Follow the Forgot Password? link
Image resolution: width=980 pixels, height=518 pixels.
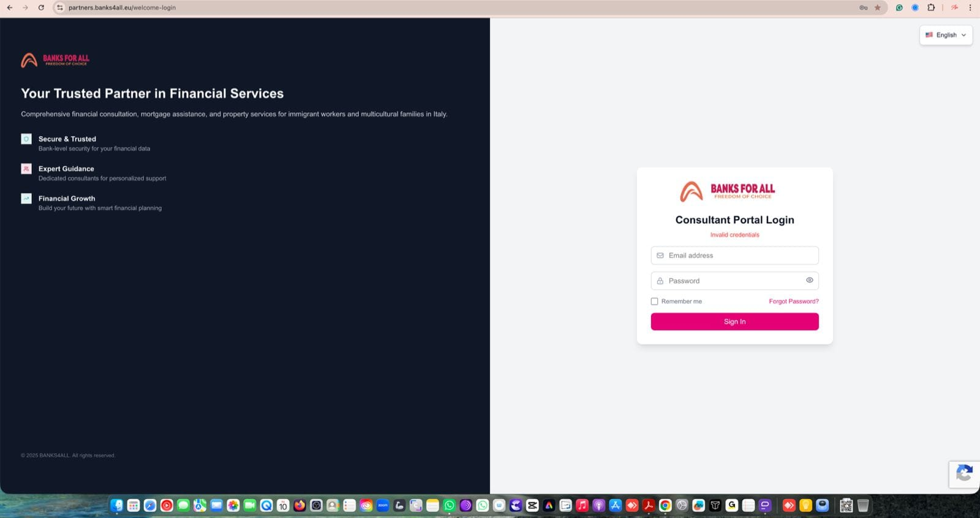tap(794, 302)
